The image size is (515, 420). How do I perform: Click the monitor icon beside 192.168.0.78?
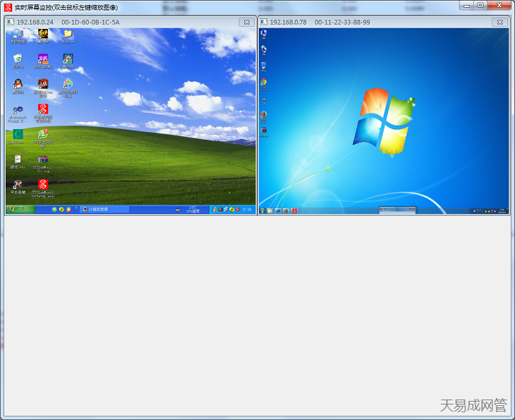coord(264,22)
